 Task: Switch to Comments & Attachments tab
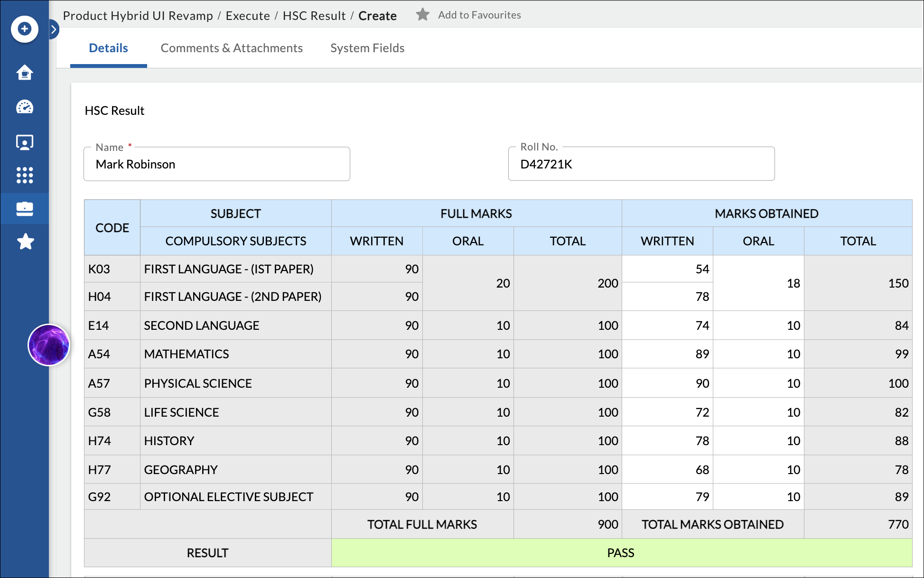click(x=232, y=47)
